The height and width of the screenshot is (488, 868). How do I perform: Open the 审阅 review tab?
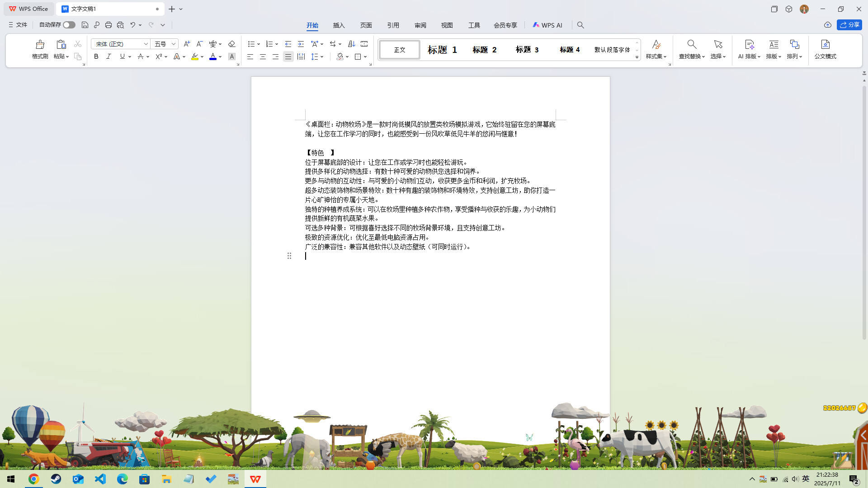pyautogui.click(x=420, y=25)
